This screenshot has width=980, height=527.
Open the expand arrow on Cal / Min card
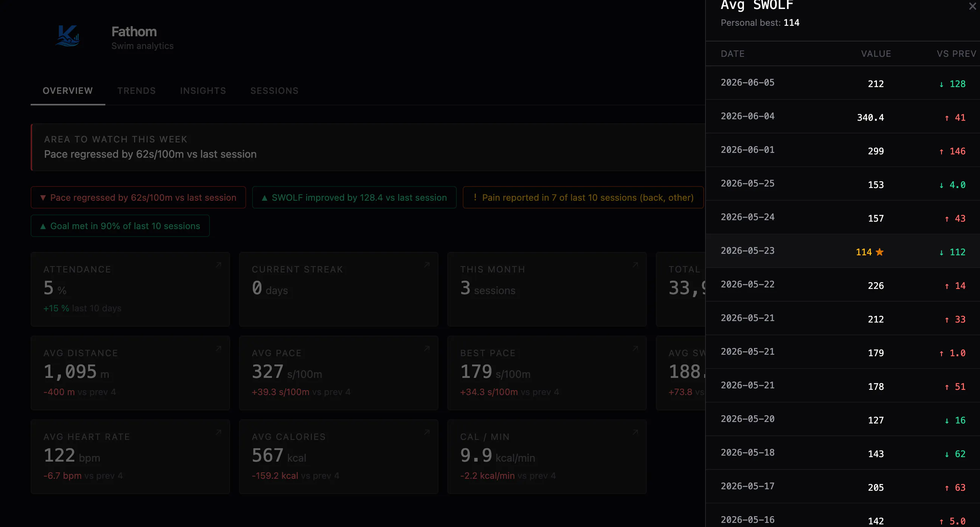[x=635, y=432]
